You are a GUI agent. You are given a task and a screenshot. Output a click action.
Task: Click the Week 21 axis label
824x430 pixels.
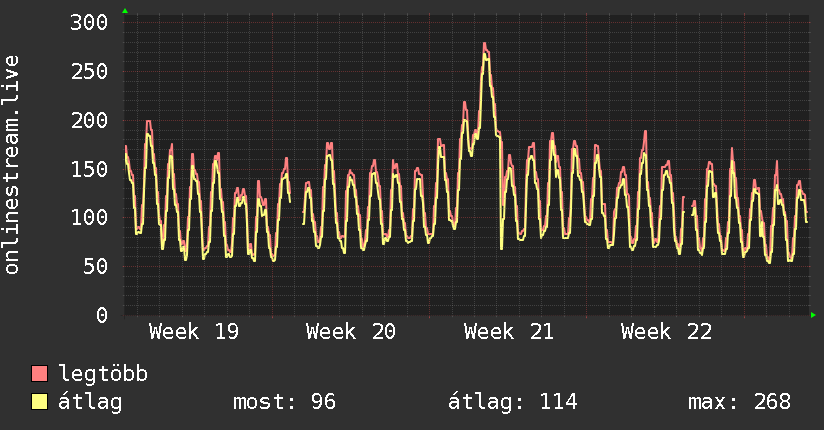509,332
